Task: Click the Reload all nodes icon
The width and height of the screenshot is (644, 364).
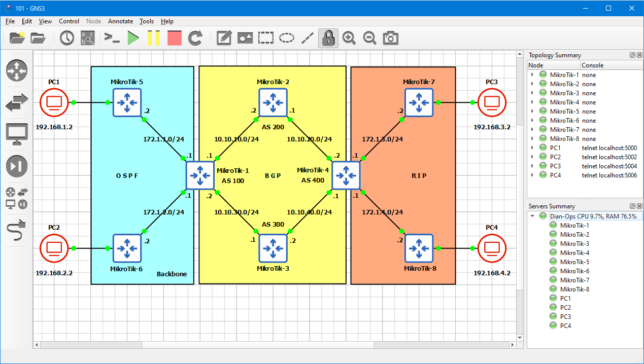Action: [x=195, y=38]
